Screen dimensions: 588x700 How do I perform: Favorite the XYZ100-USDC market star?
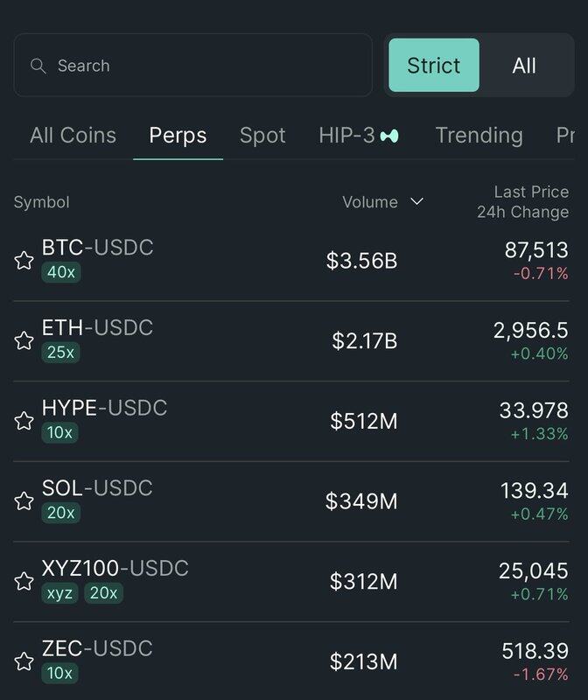coord(24,581)
